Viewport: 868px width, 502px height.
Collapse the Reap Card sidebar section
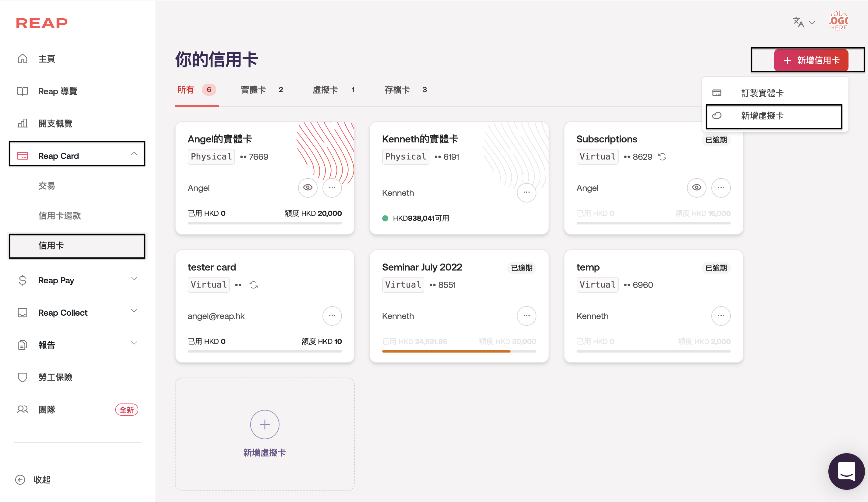(134, 154)
